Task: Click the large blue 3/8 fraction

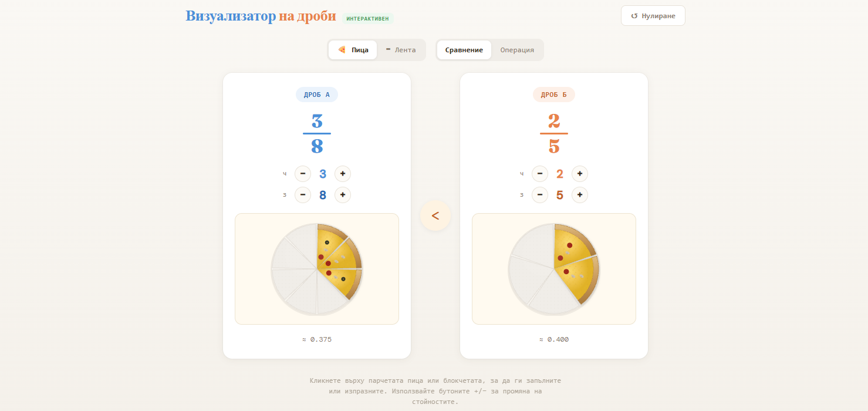Action: point(317,134)
